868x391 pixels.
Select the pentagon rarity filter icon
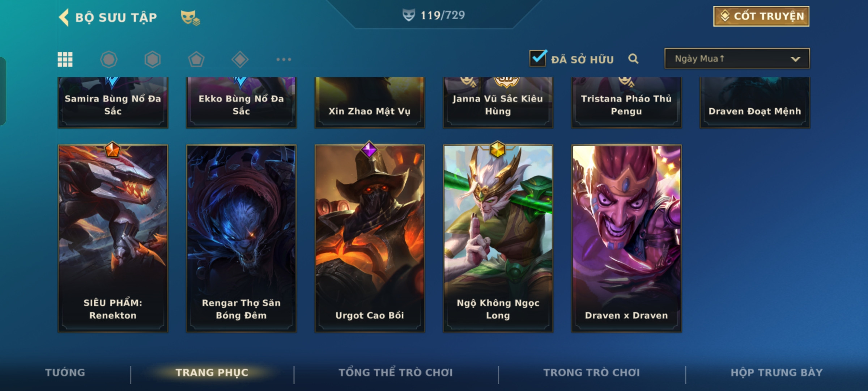click(x=196, y=59)
